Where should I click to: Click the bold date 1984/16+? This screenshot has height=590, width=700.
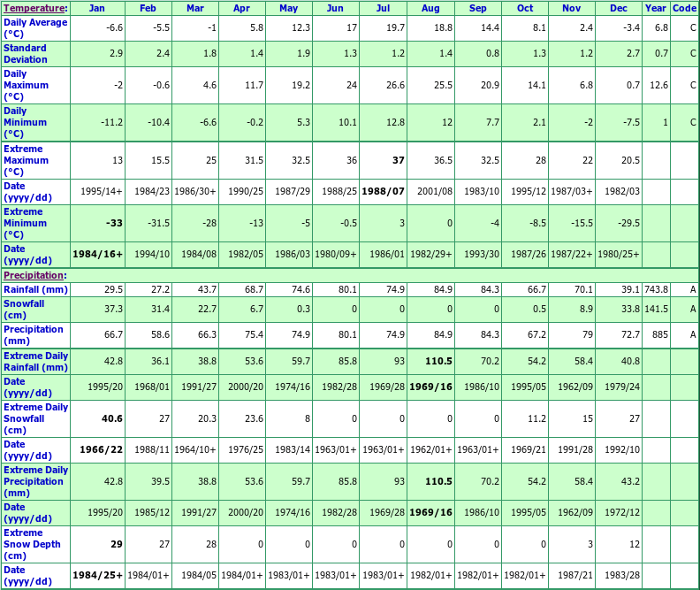(97, 254)
